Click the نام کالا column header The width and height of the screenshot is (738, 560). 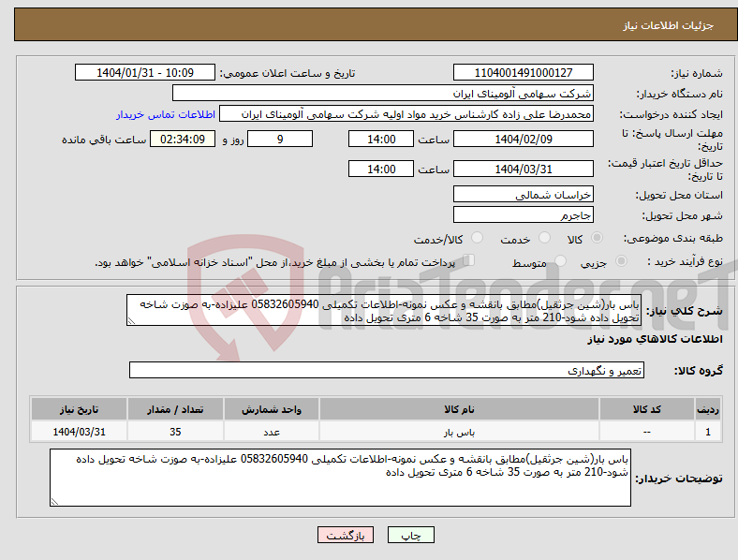(459, 409)
